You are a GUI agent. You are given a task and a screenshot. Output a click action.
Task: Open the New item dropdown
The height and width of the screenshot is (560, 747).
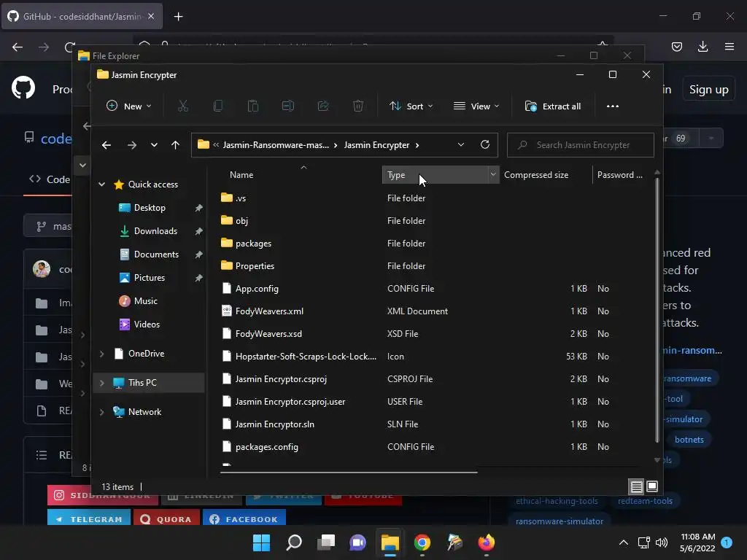[129, 106]
